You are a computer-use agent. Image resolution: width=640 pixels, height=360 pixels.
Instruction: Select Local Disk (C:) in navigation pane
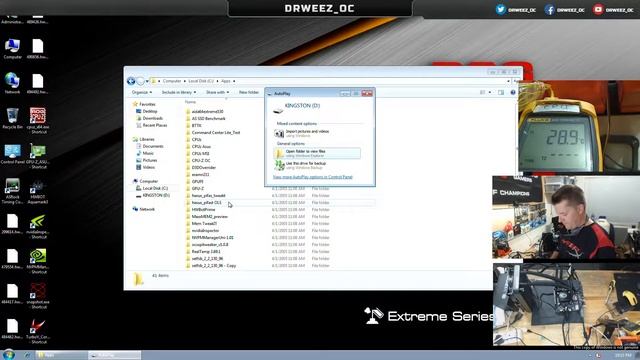pyautogui.click(x=155, y=188)
